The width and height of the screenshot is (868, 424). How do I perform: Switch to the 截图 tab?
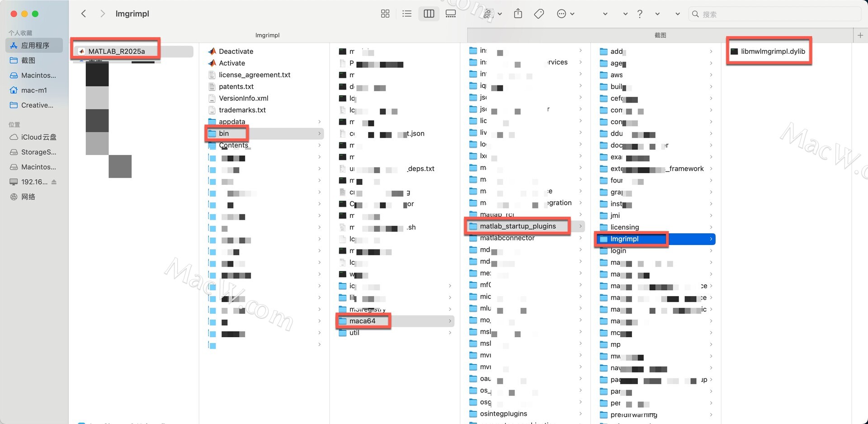click(660, 35)
